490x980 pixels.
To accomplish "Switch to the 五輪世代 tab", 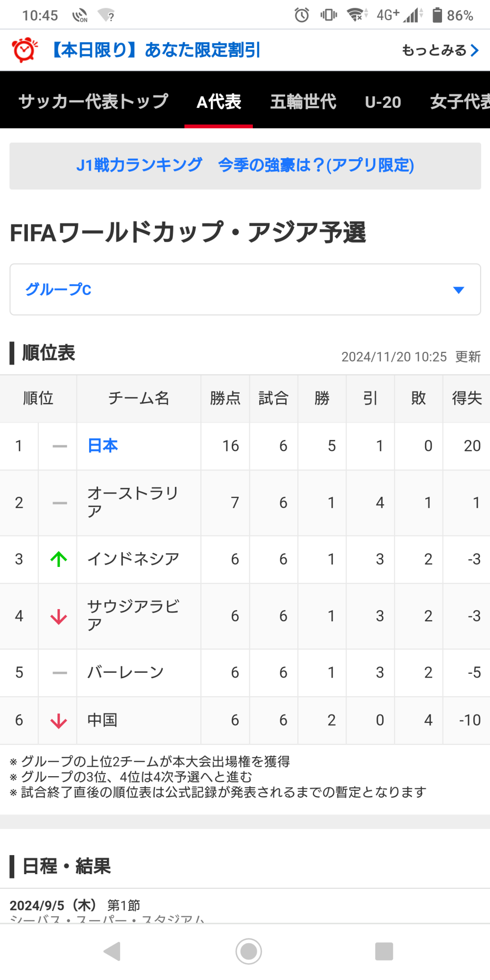I will click(303, 102).
